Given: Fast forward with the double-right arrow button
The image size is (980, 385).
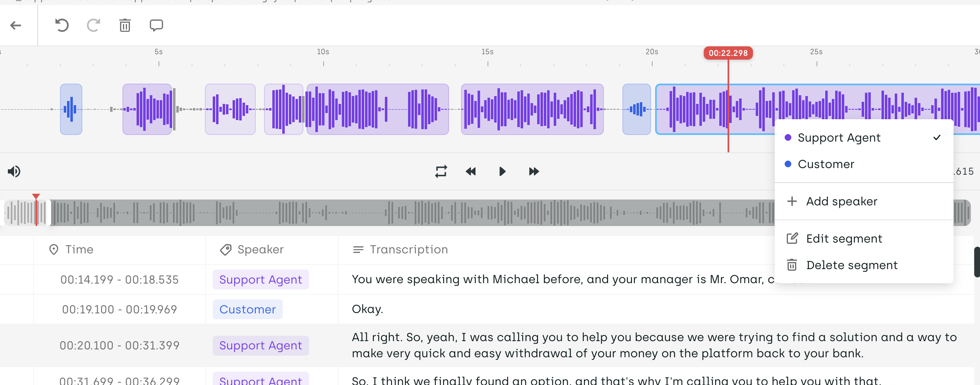Looking at the screenshot, I should pyautogui.click(x=534, y=171).
